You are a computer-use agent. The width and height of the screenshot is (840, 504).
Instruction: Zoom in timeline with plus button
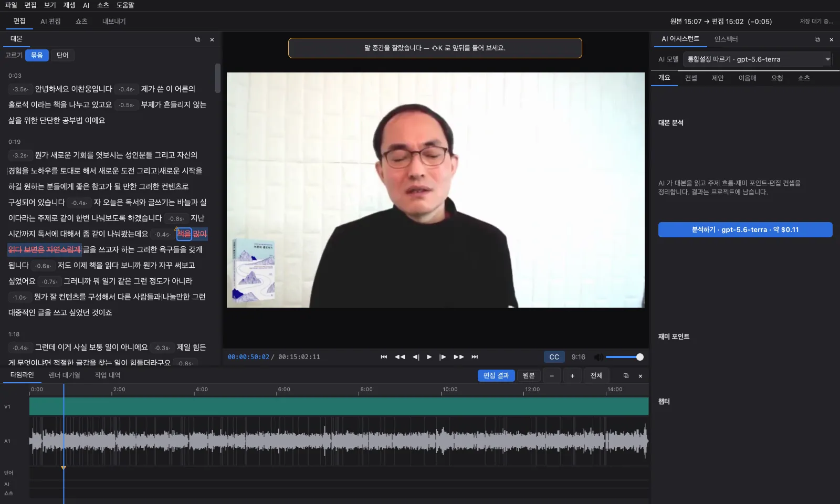tap(572, 376)
